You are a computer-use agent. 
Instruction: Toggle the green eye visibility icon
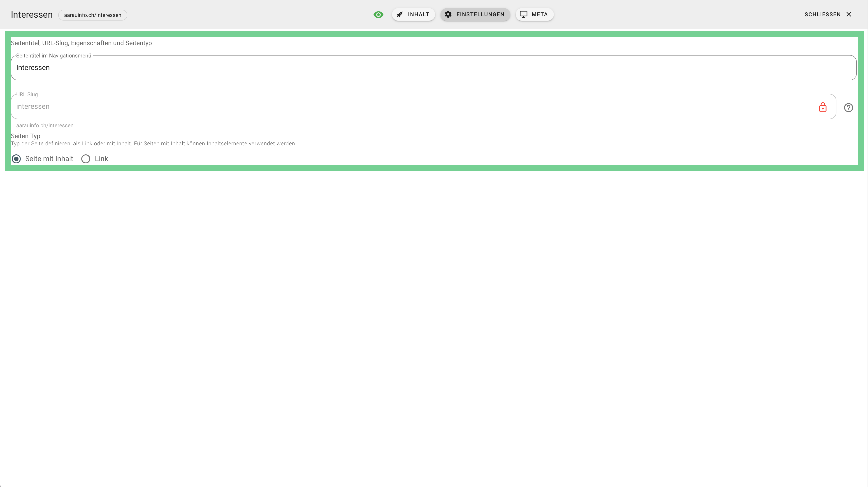tap(378, 14)
